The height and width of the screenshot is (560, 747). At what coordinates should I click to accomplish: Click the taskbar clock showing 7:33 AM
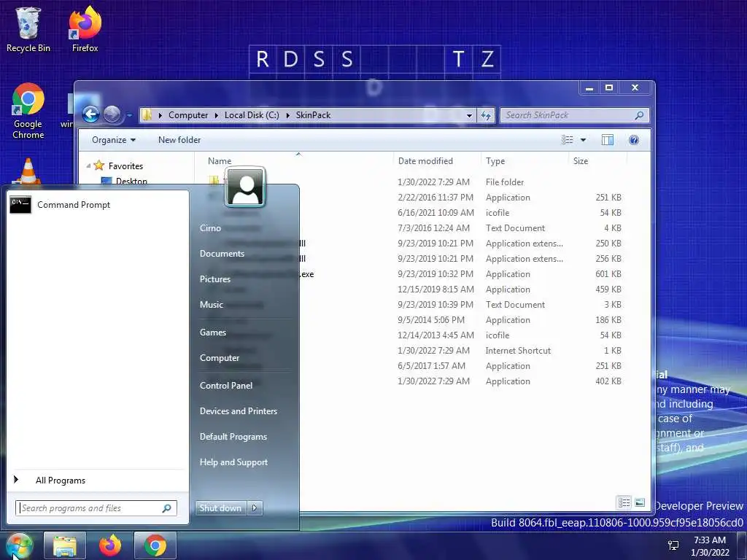pos(710,545)
